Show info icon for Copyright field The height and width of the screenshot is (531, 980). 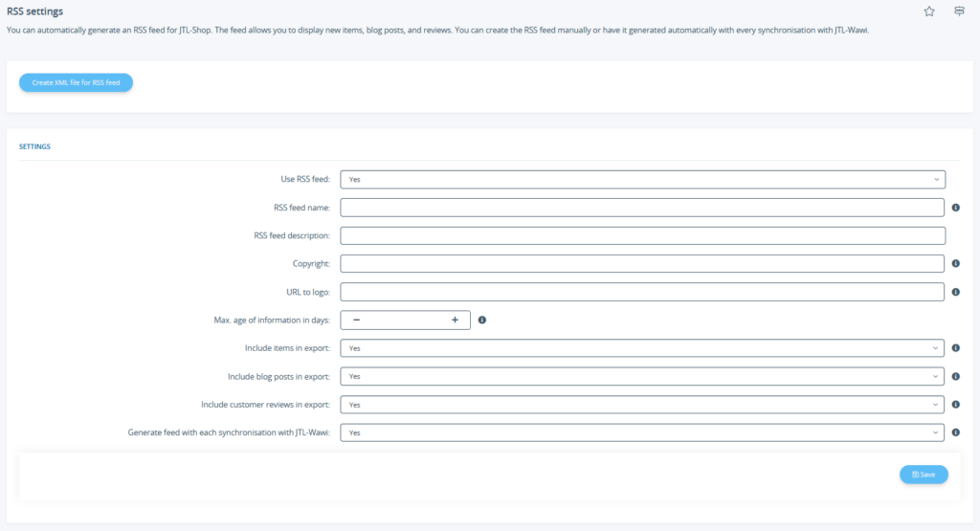click(956, 264)
